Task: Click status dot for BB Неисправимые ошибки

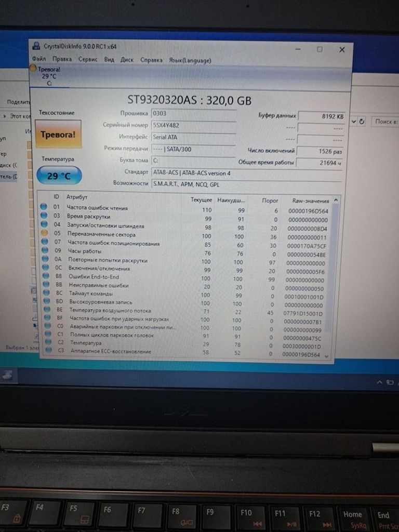Action: tap(46, 284)
